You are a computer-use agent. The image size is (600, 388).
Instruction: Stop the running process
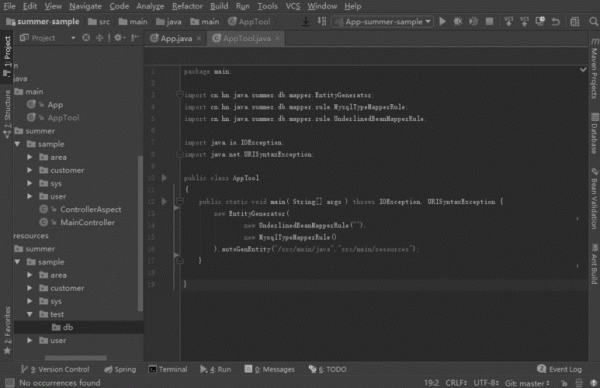pos(489,22)
